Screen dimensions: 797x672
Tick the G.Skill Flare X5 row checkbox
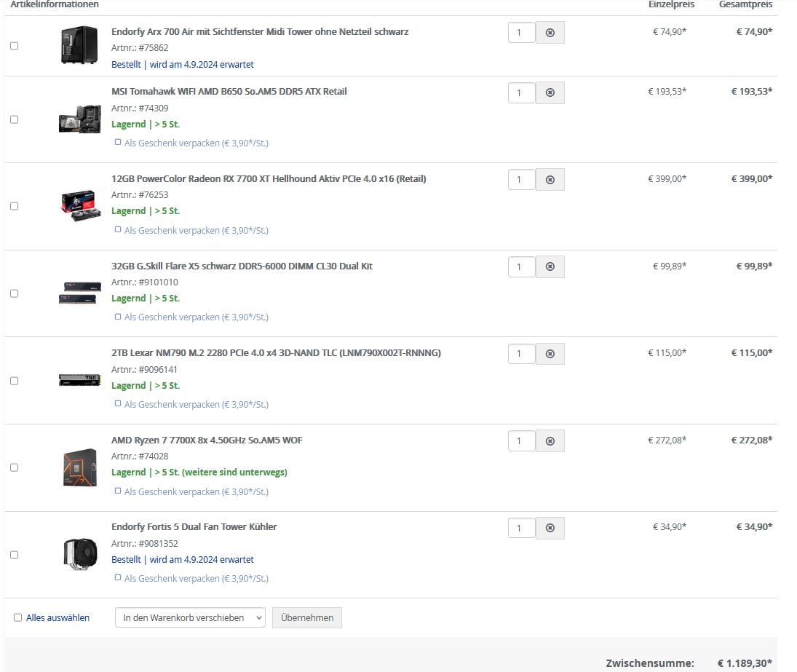pos(15,293)
